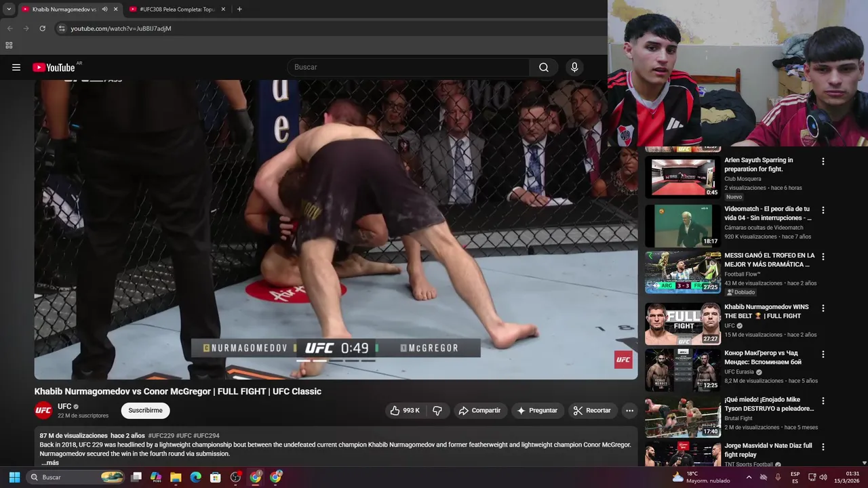Open options menu for Khabib WINS THE BELT video
868x488 pixels.
click(823, 308)
